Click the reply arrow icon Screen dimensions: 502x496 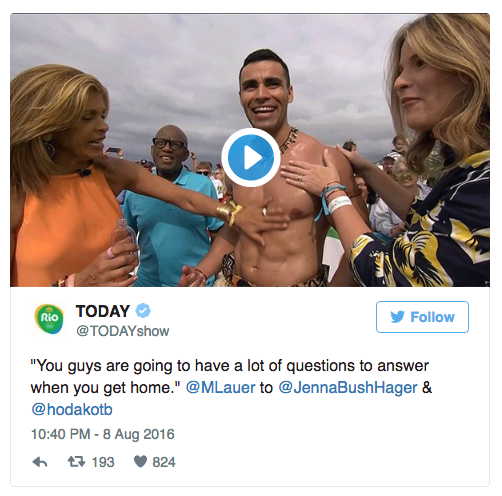[x=40, y=462]
